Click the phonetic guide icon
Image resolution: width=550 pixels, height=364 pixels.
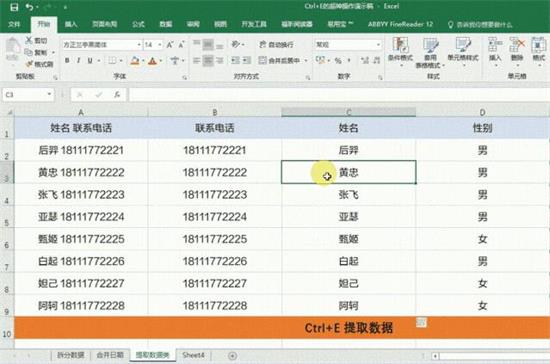point(174,61)
